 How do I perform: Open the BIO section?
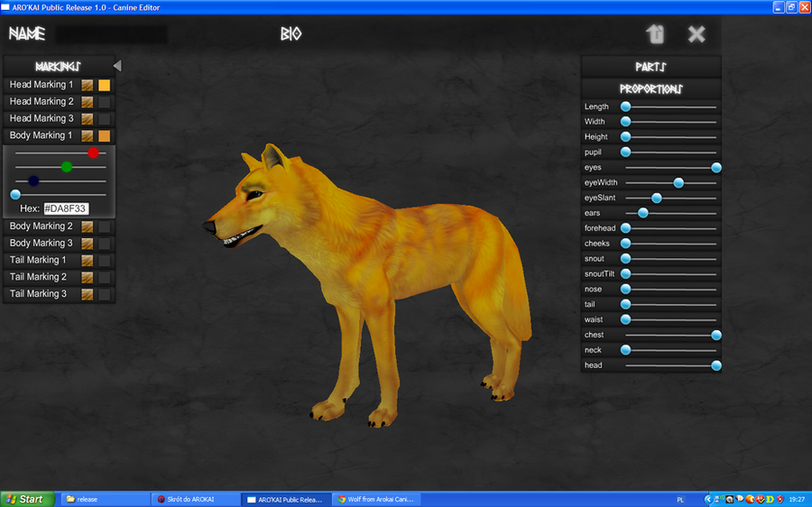click(x=291, y=34)
